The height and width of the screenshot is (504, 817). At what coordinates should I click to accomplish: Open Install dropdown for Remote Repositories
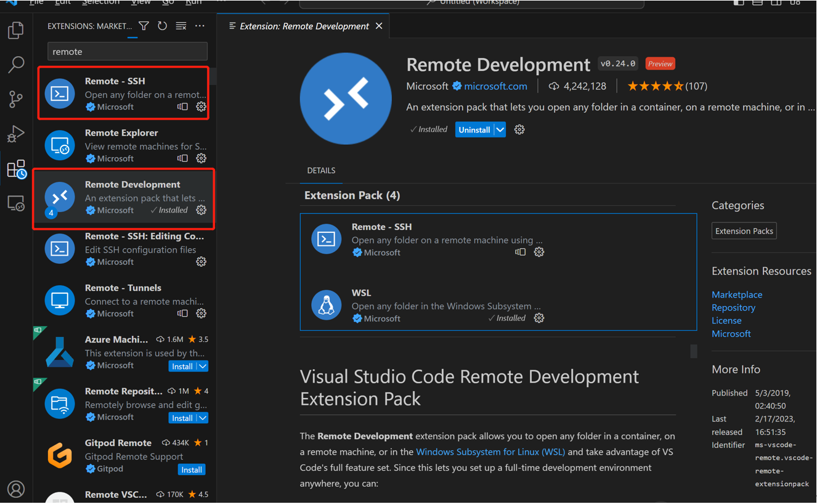pyautogui.click(x=203, y=418)
